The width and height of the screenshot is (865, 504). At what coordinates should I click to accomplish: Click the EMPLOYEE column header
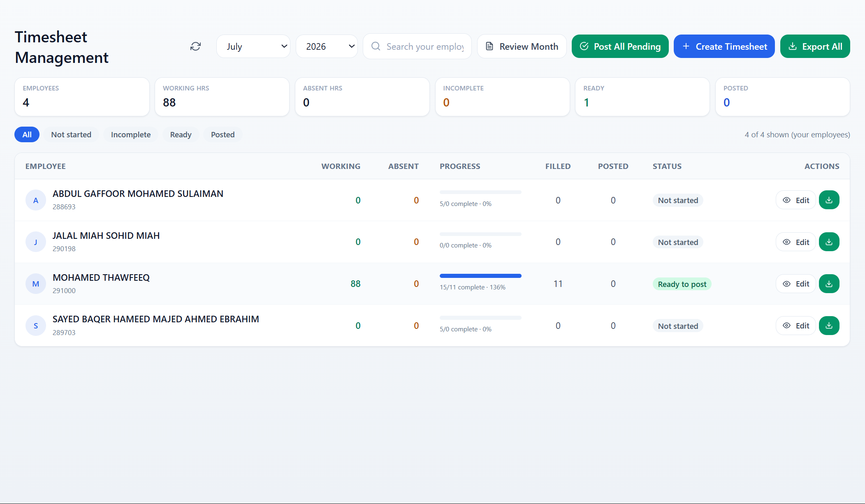tap(46, 166)
